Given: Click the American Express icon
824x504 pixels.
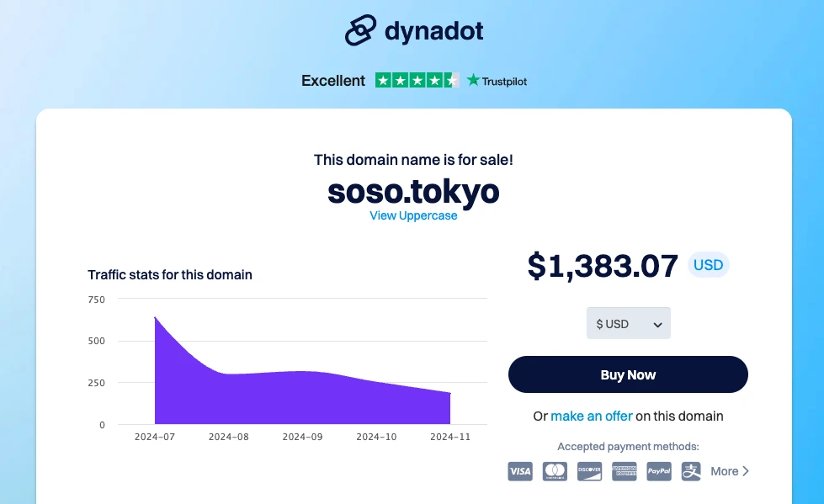Looking at the screenshot, I should [x=624, y=471].
